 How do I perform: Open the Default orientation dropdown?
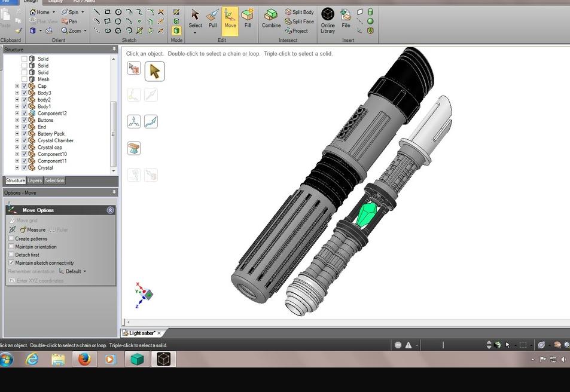[73, 271]
